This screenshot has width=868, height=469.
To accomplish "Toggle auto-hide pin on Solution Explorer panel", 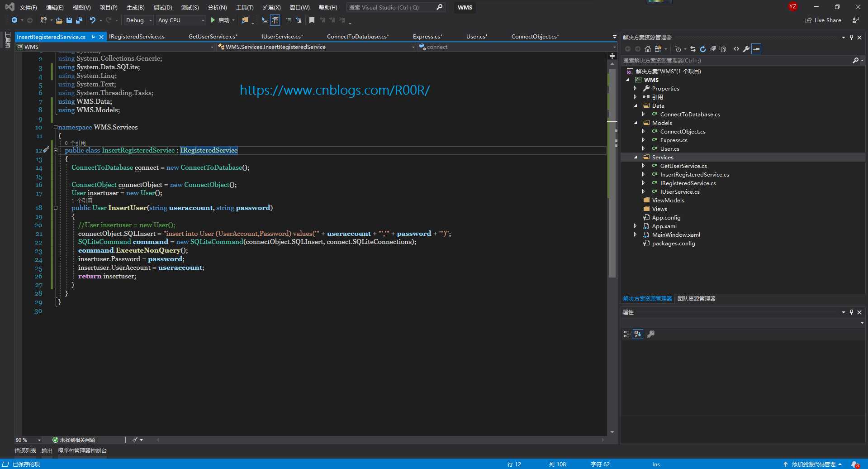I will pos(851,38).
